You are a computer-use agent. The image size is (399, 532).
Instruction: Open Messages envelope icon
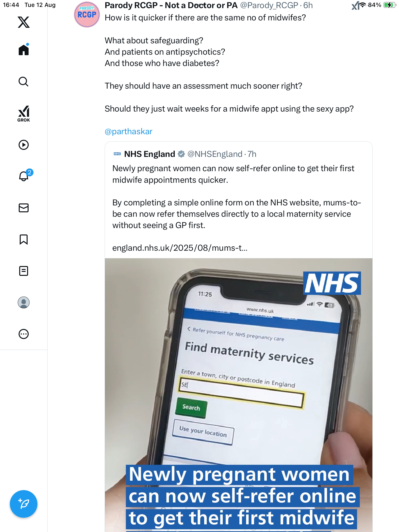[24, 208]
